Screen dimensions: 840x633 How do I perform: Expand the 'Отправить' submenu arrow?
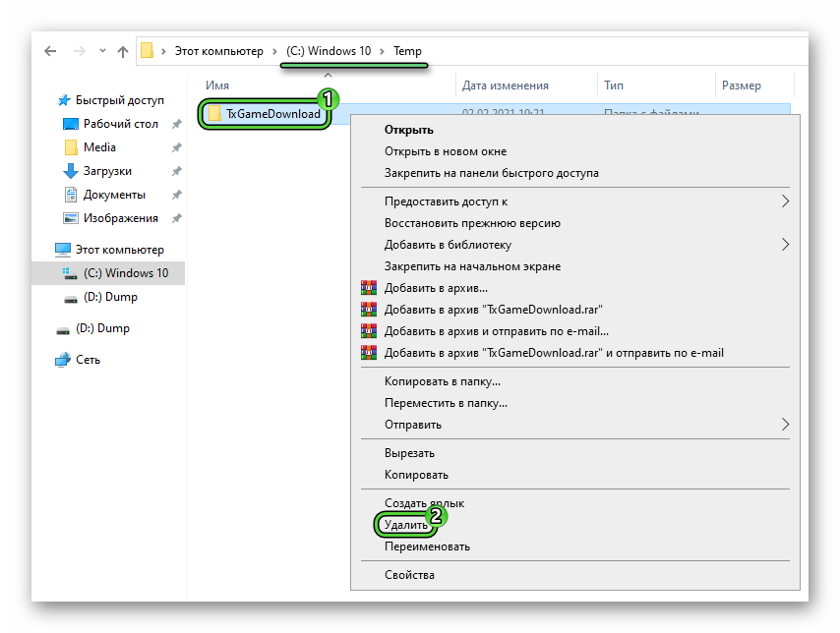(785, 425)
